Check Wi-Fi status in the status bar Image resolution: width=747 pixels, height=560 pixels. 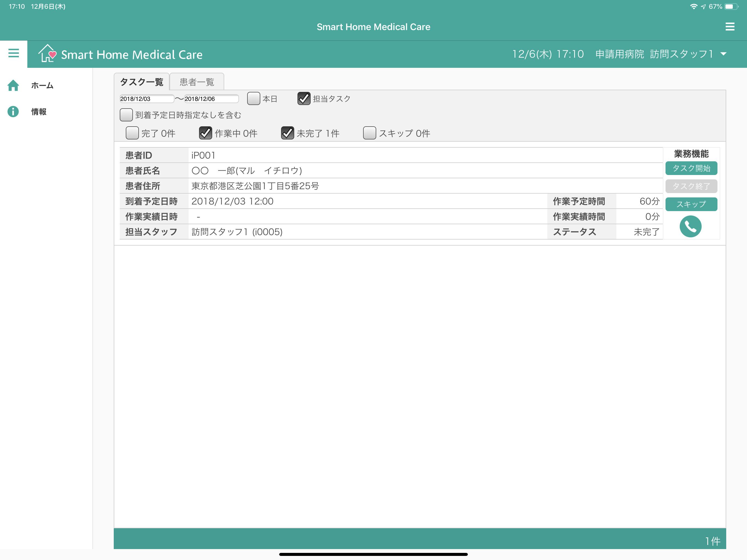point(694,6)
